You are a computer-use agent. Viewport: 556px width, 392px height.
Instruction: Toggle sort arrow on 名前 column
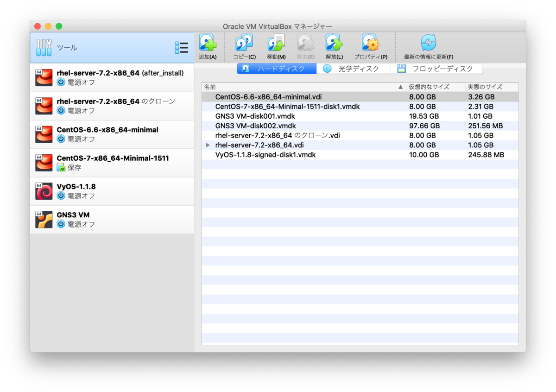(x=401, y=87)
